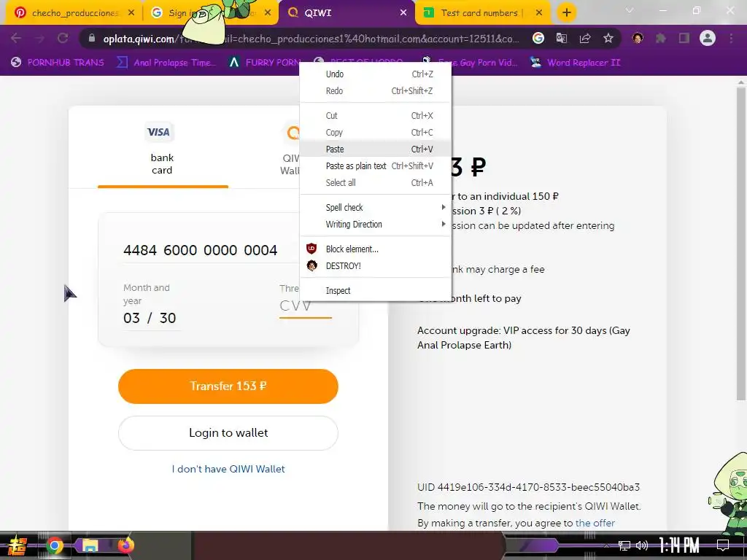747x560 pixels.
Task: Click the padlock site info icon
Action: [91, 38]
